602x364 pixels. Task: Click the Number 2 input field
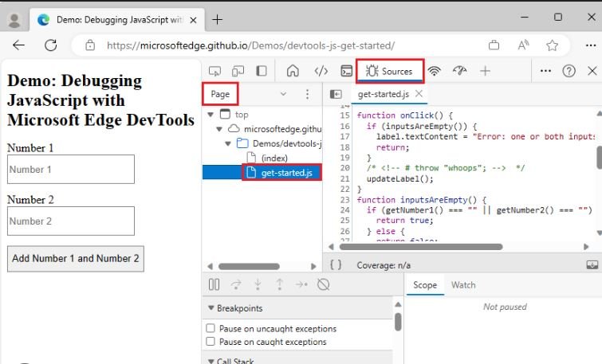pos(71,221)
